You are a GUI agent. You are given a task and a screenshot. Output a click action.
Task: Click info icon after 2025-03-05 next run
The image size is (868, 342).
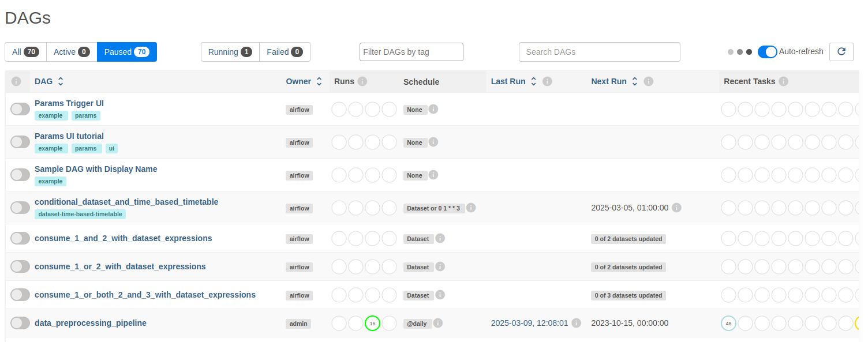(x=676, y=208)
